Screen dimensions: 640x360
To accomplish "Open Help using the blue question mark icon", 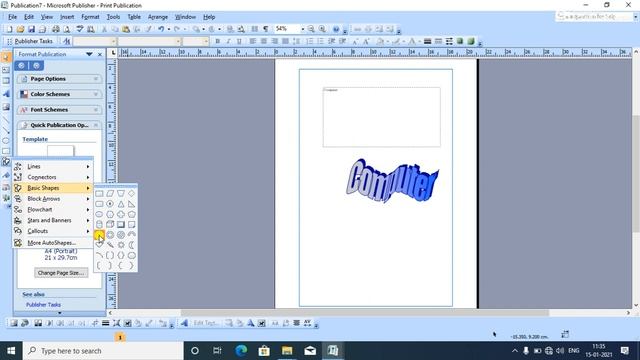I will tap(336, 29).
